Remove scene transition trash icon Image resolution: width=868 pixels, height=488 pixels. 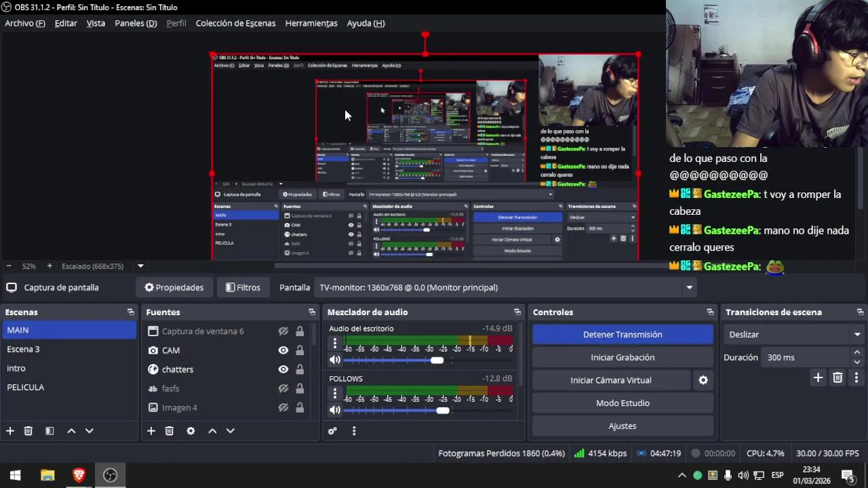pyautogui.click(x=837, y=378)
